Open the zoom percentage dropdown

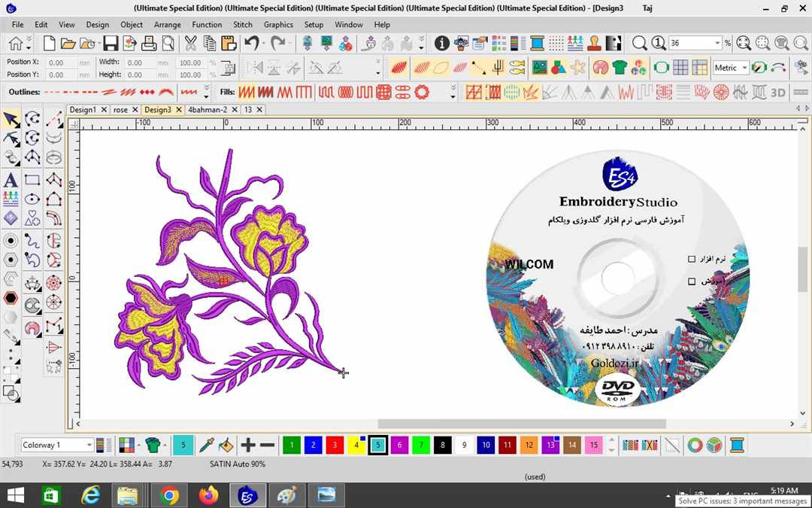point(717,43)
